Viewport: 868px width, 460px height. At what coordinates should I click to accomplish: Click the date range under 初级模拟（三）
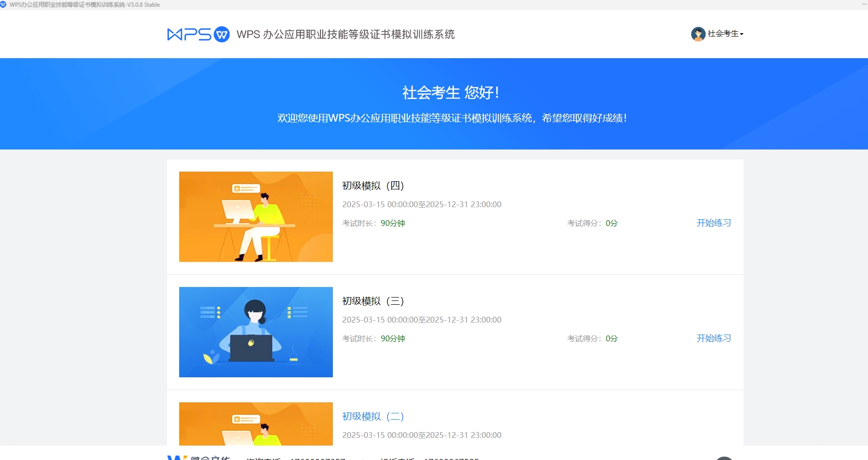422,320
